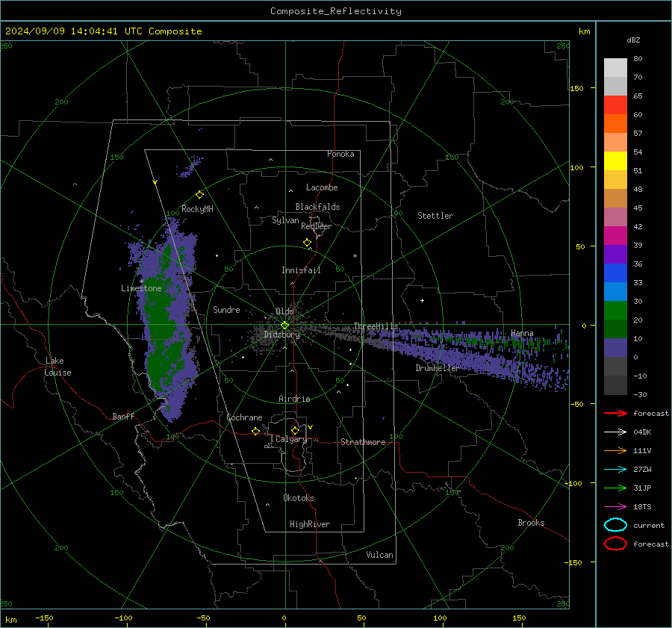Viewport: 672px width, 628px height.
Task: Click the ThreeHills label on map
Action: click(x=376, y=326)
